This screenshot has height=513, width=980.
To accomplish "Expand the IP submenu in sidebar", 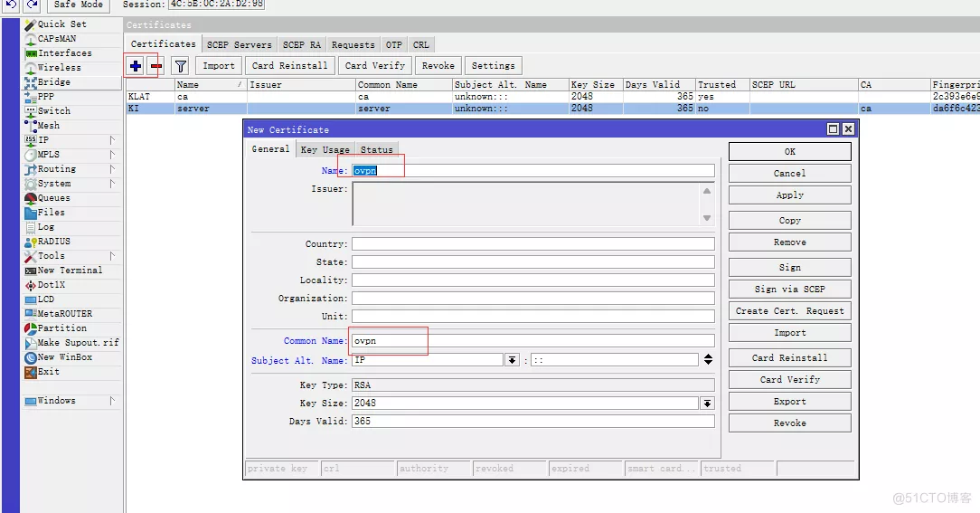I will 113,140.
